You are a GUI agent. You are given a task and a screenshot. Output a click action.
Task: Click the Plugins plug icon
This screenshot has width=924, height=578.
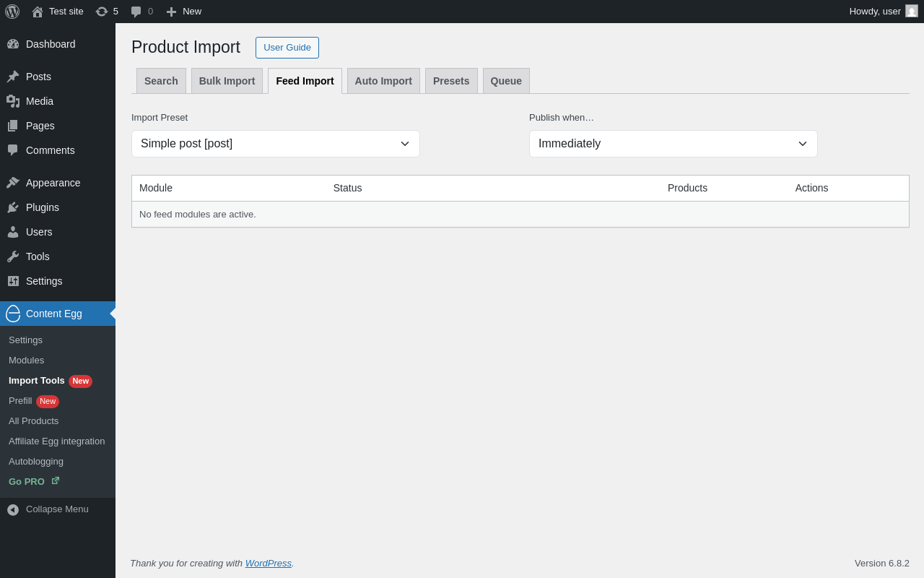point(13,207)
